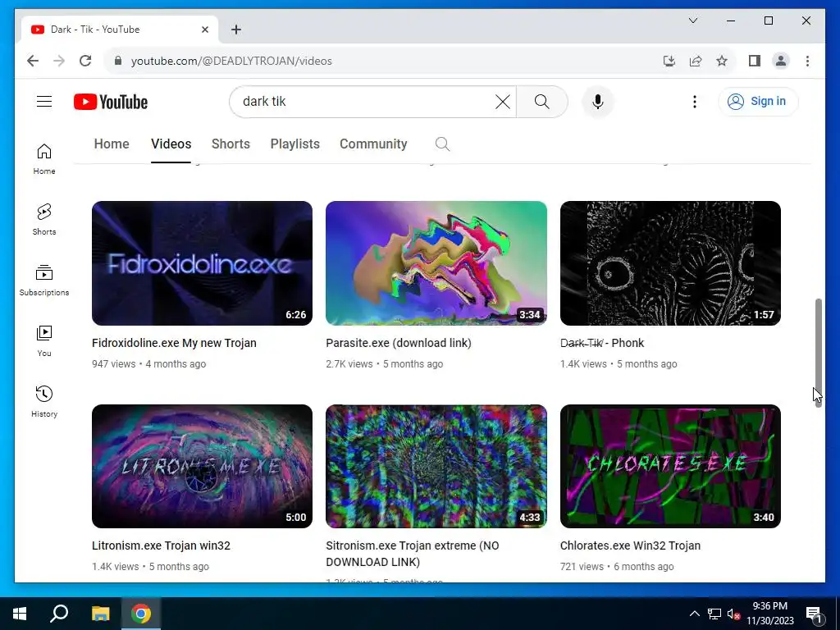This screenshot has width=840, height=630.
Task: Switch to the channel Home tab
Action: [x=112, y=144]
